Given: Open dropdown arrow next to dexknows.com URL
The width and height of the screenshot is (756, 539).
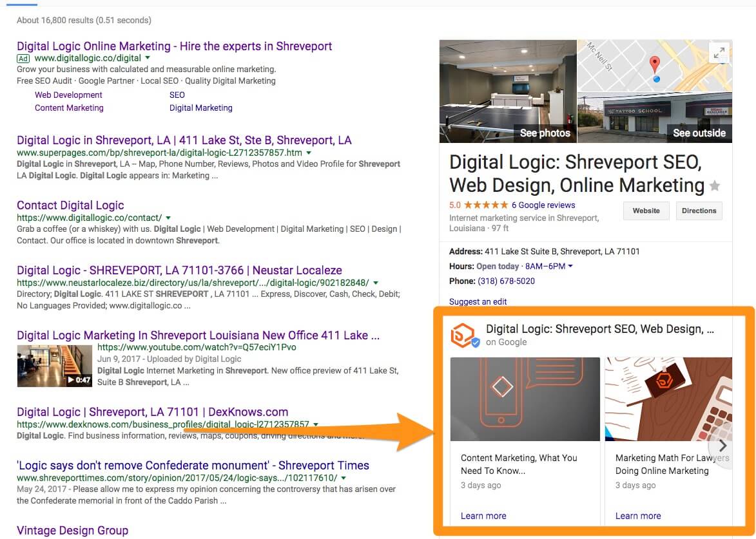Looking at the screenshot, I should coord(315,424).
